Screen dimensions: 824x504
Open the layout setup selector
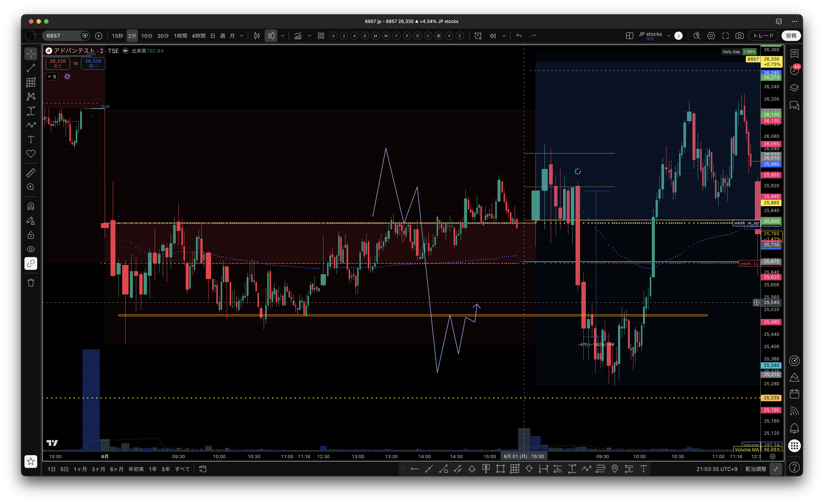[x=629, y=36]
